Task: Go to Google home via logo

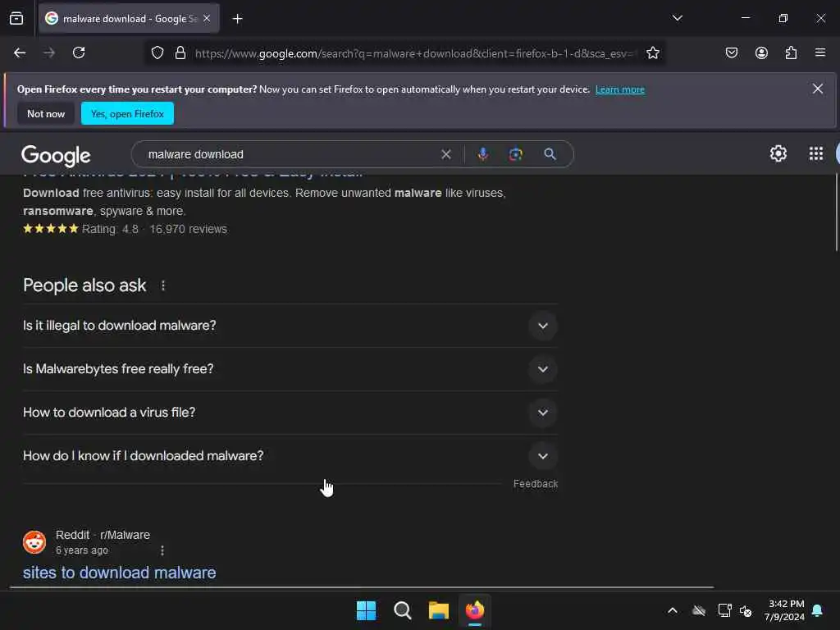Action: pos(56,155)
